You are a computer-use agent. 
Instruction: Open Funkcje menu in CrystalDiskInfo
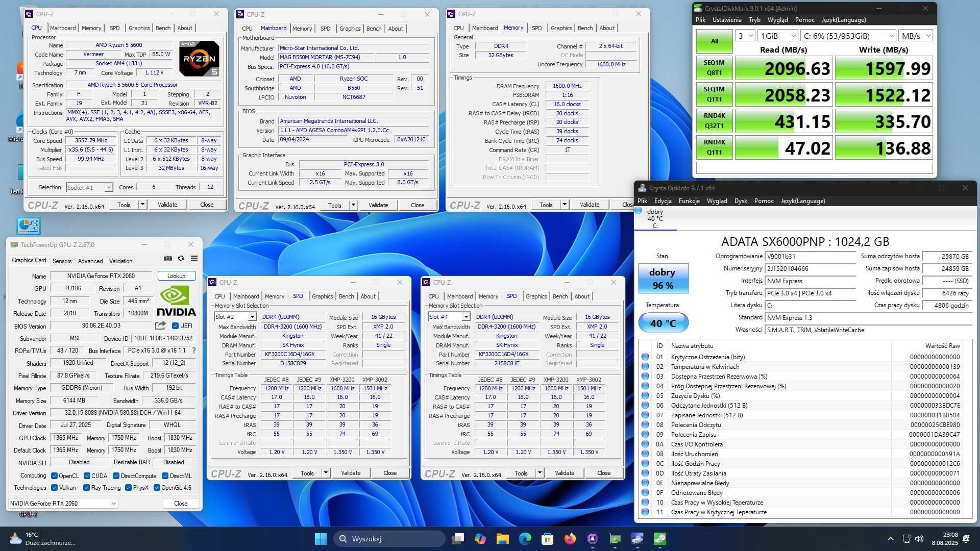pos(689,201)
